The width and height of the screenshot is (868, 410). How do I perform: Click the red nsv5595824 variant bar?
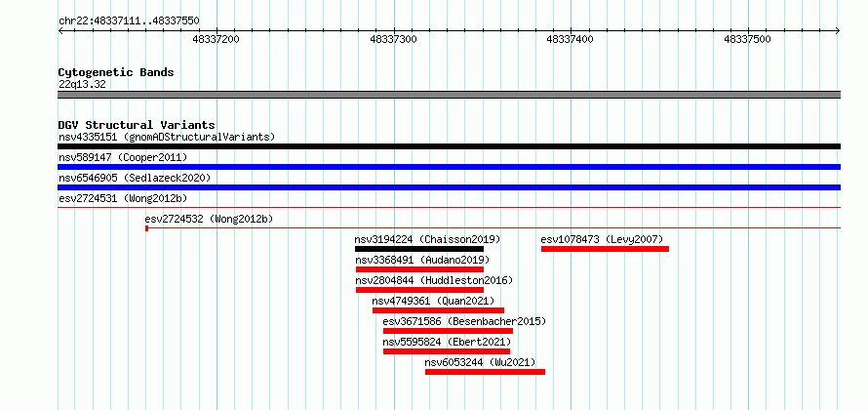[446, 351]
